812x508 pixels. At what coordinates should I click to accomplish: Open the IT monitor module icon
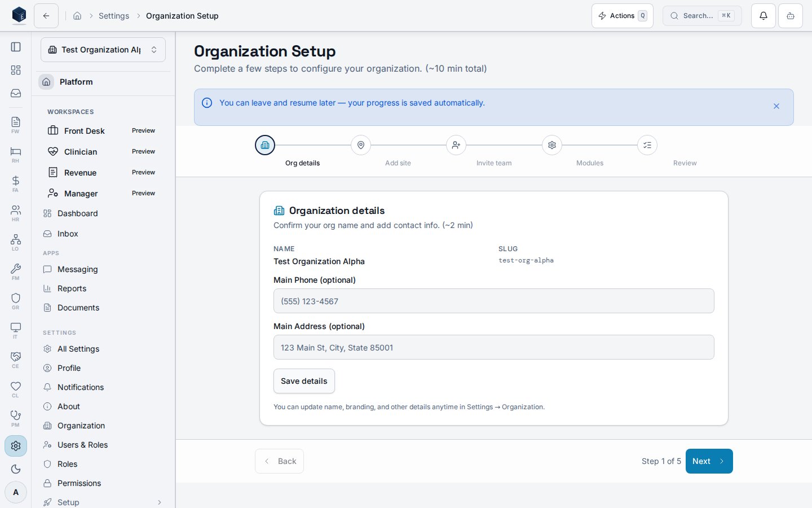pos(16,330)
